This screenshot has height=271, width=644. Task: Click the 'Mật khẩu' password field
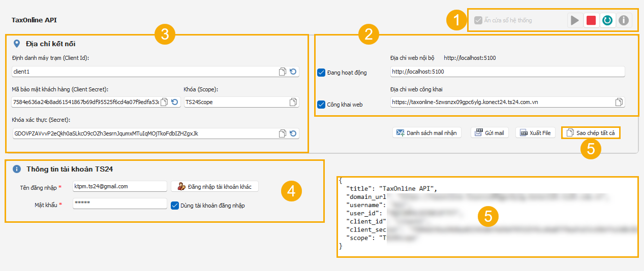click(119, 204)
